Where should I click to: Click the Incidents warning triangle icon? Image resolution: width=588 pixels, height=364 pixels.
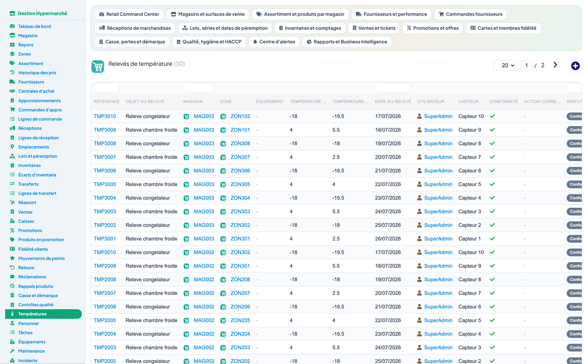pyautogui.click(x=12, y=361)
